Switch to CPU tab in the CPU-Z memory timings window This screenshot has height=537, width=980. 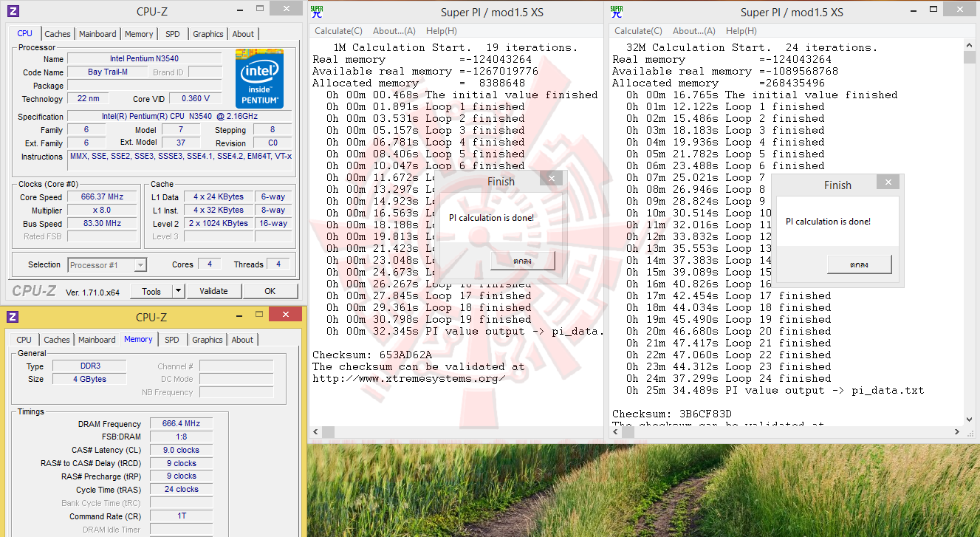[x=24, y=340]
